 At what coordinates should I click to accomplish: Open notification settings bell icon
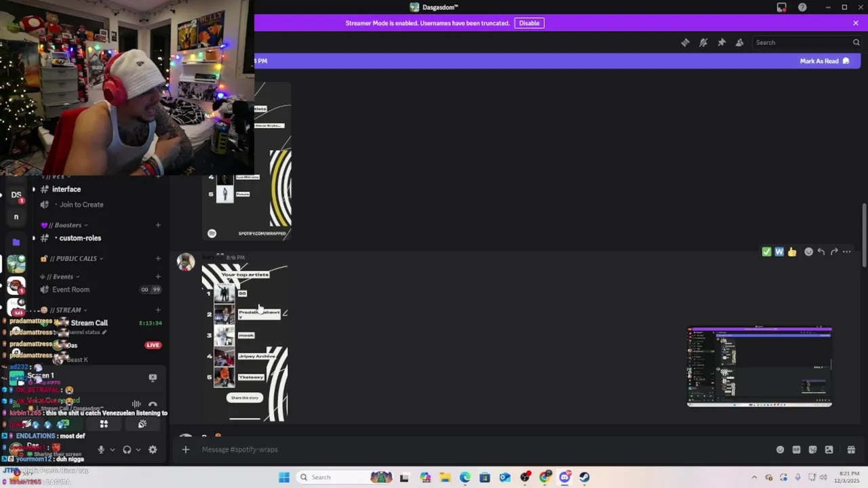click(703, 42)
